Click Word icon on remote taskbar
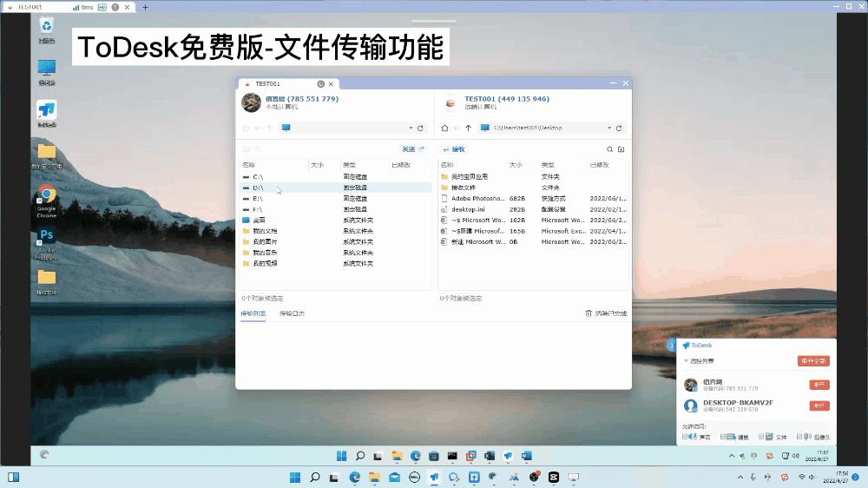 point(527,456)
